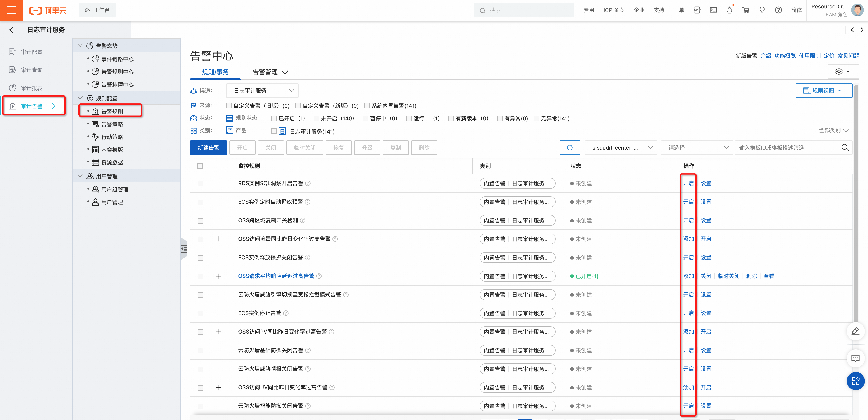Check the 已开启 (1) status checkbox
868x420 pixels.
point(274,118)
